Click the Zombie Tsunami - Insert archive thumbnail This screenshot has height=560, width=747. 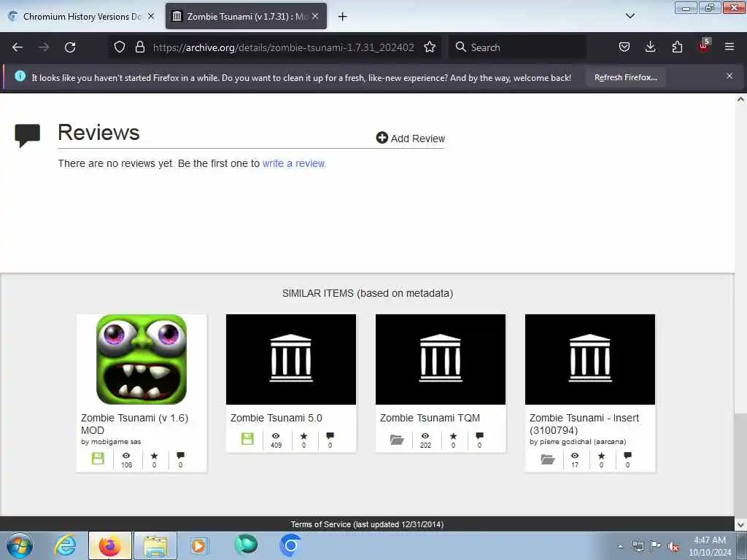click(590, 359)
